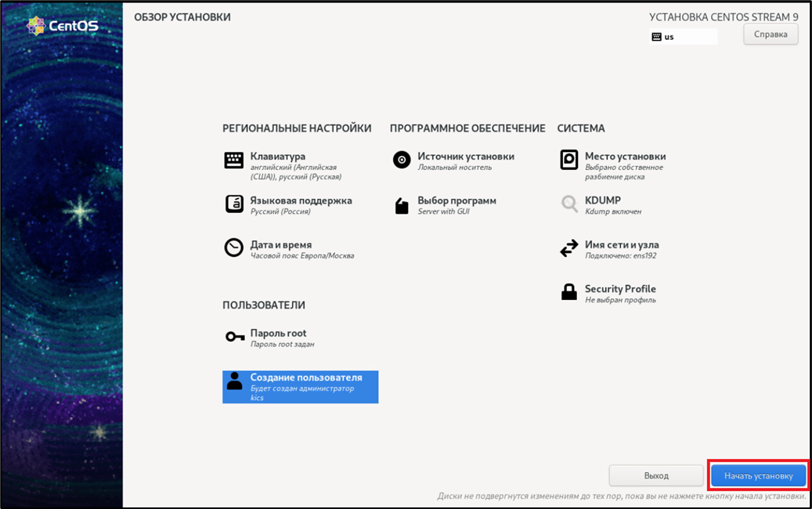This screenshot has width=812, height=509.
Task: Click the CentOS logo in sidebar
Action: click(62, 25)
